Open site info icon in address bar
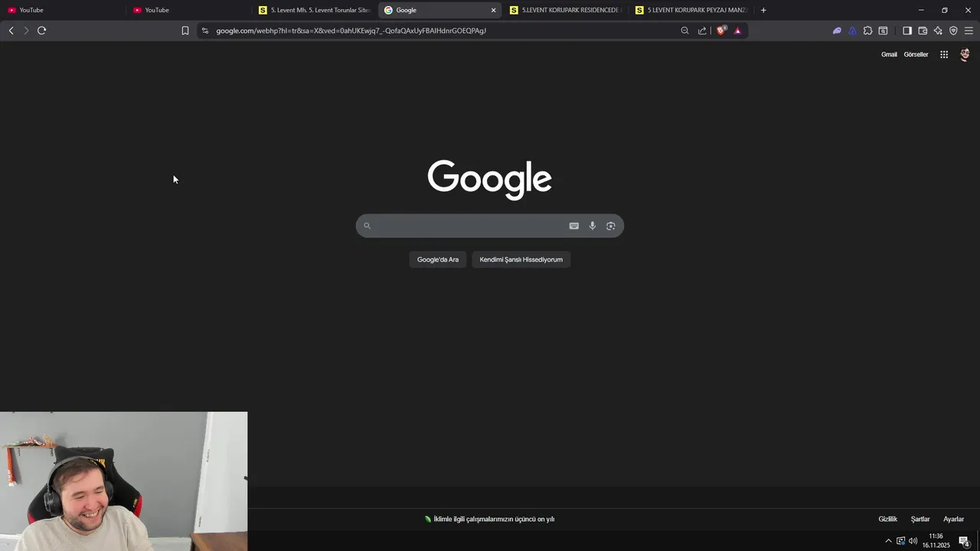The height and width of the screenshot is (551, 980). 204,31
